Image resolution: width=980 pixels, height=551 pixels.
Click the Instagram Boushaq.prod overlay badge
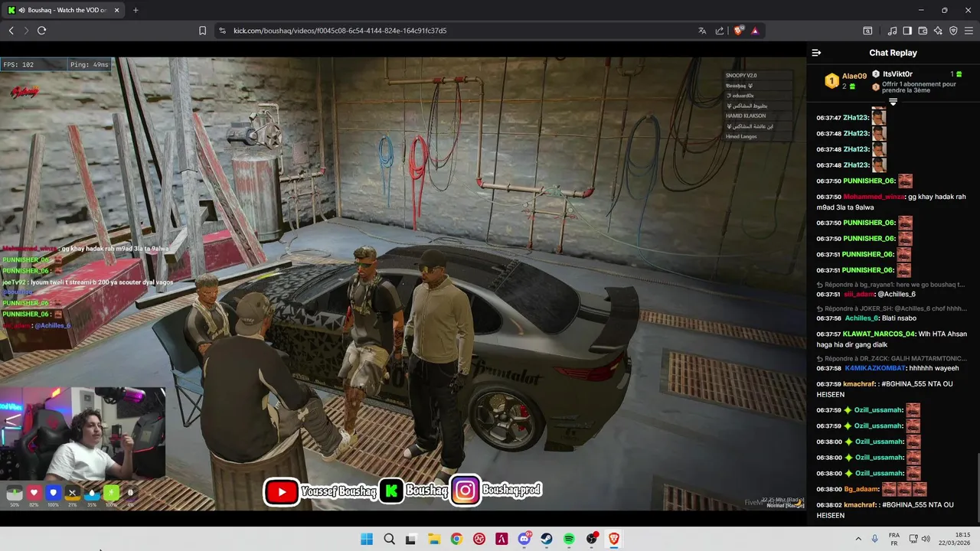[x=497, y=491]
